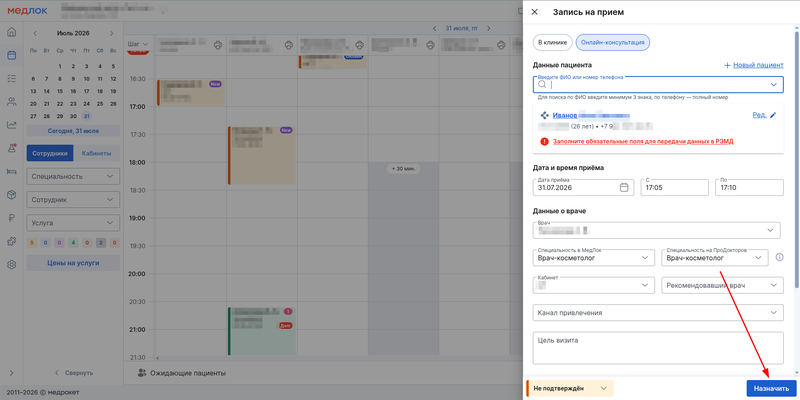Click the Заполните обязательные поля РЭМД link
This screenshot has width=800, height=400.
[643, 141]
